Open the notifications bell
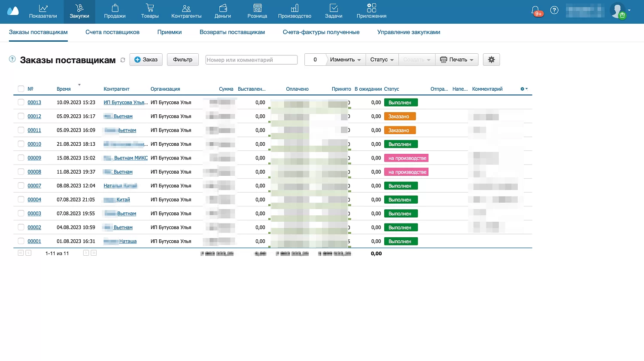The image size is (644, 361). tap(535, 10)
